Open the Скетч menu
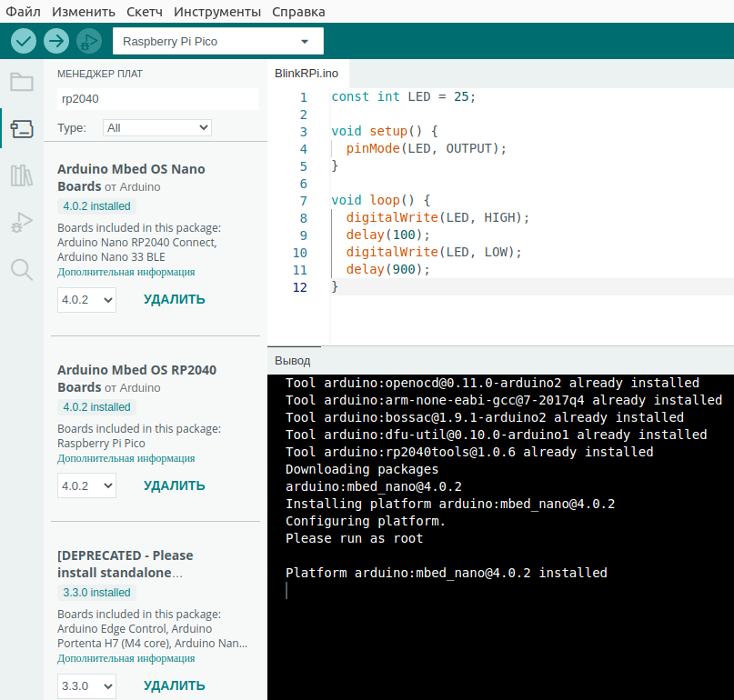The width and height of the screenshot is (734, 700). point(145,12)
